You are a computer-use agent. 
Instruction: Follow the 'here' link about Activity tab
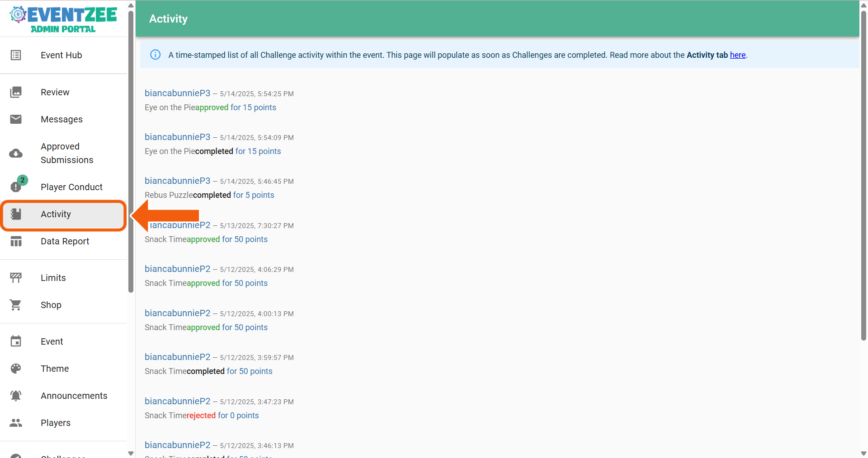point(738,55)
